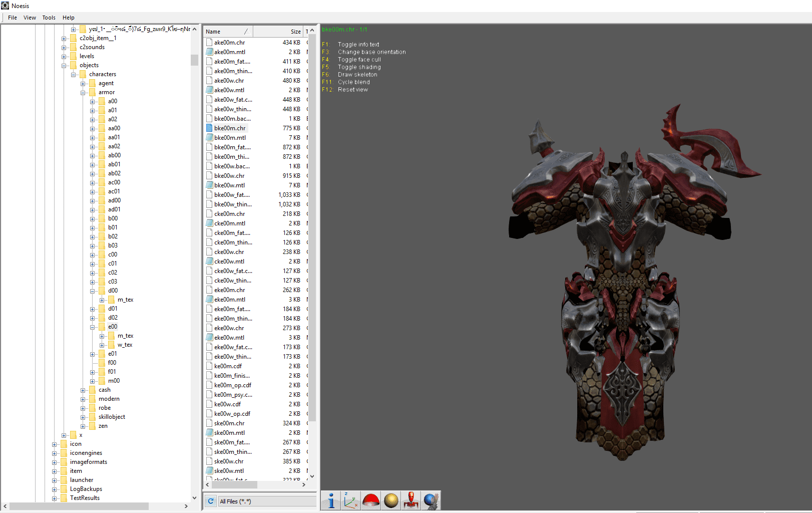The image size is (812, 513).
Task: Open the File menu
Action: 13,18
